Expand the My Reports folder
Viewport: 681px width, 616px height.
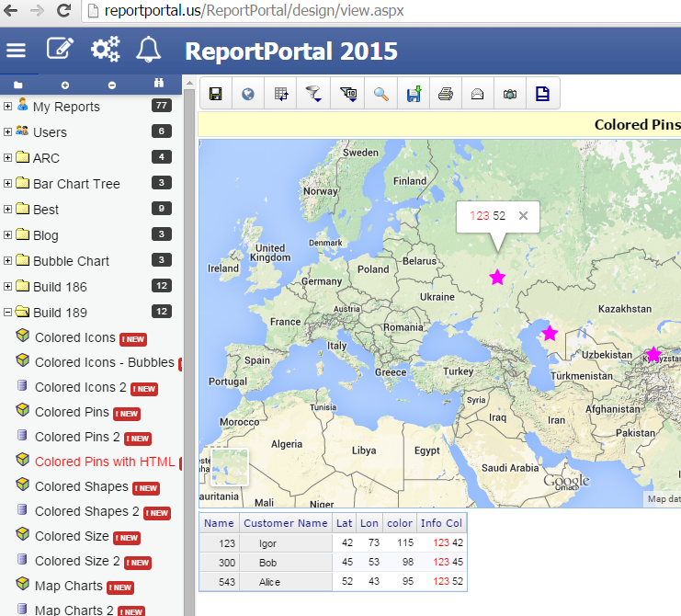click(x=7, y=106)
